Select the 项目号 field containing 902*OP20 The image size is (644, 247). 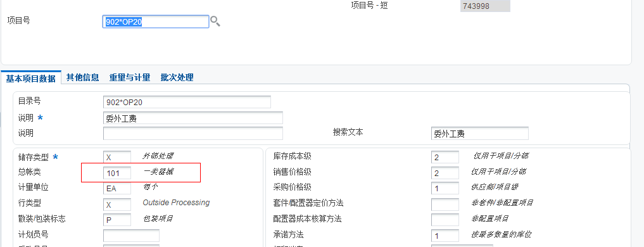point(156,22)
